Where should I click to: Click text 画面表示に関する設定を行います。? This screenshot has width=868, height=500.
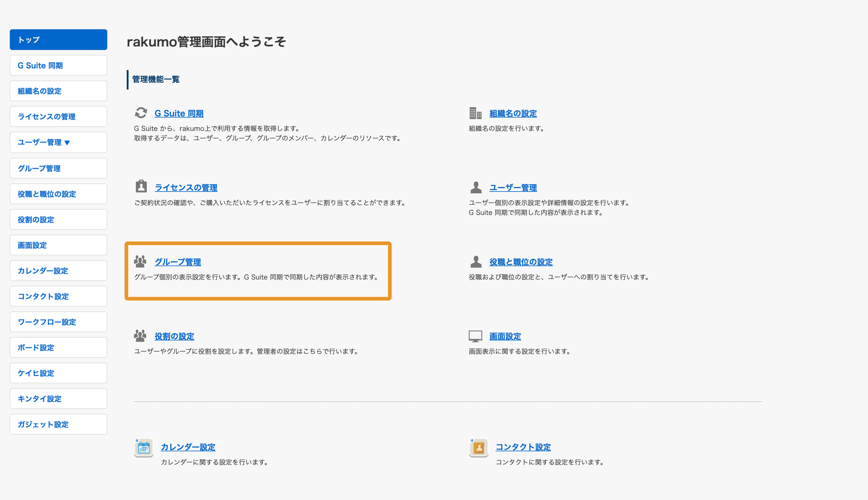pos(520,351)
